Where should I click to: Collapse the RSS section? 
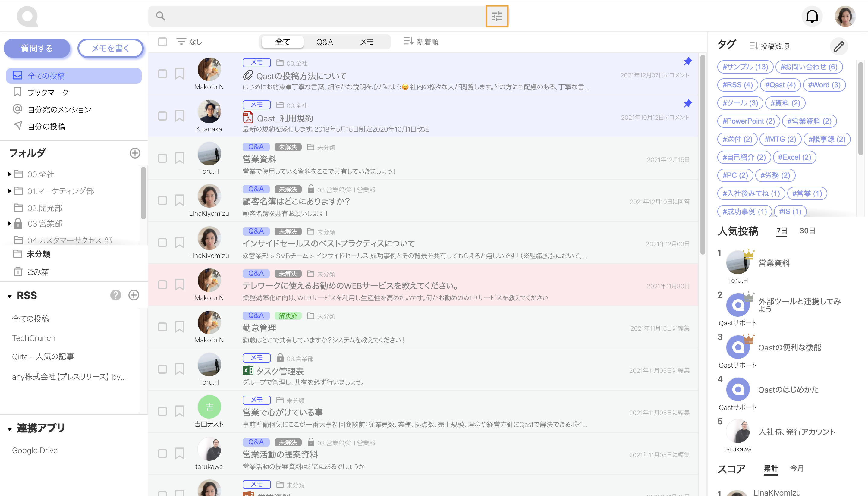(10, 296)
